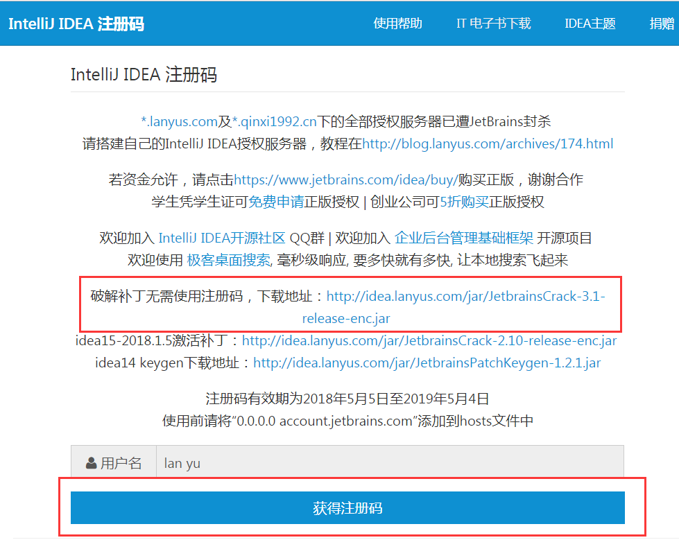Open the 捐赠 nav item
679x549 pixels.
(x=663, y=23)
